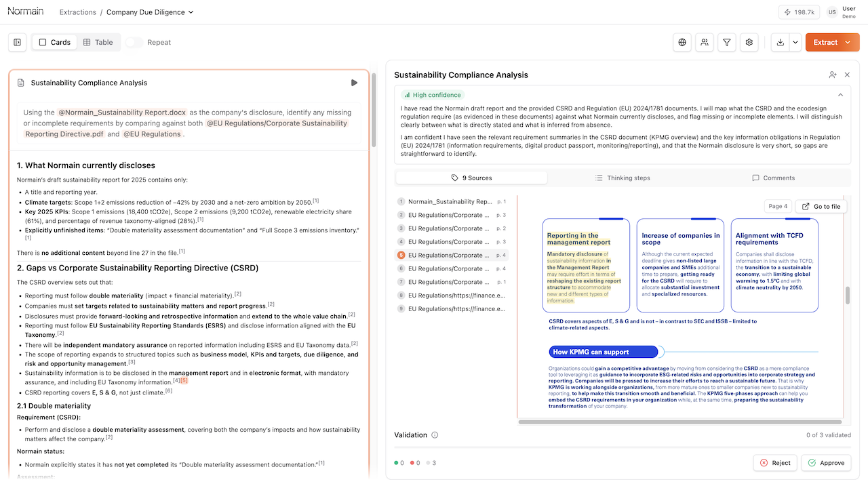Open the filter funnel icon

pyautogui.click(x=727, y=42)
